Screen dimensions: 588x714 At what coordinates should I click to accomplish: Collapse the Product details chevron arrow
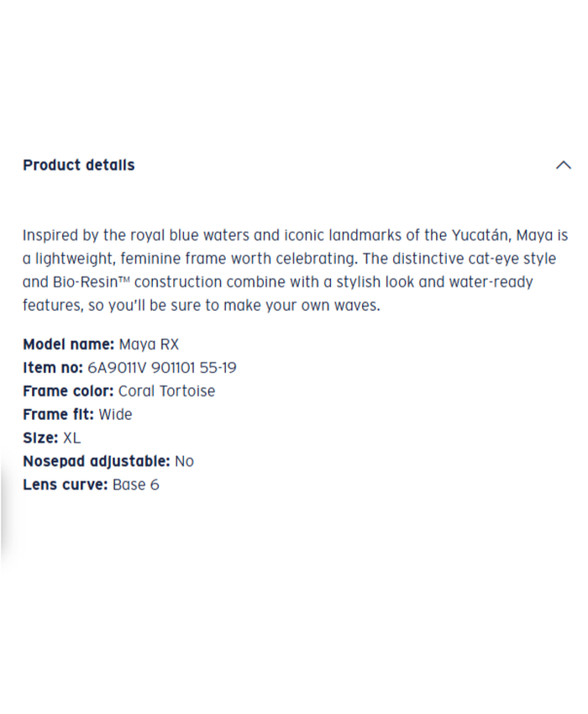point(564,165)
